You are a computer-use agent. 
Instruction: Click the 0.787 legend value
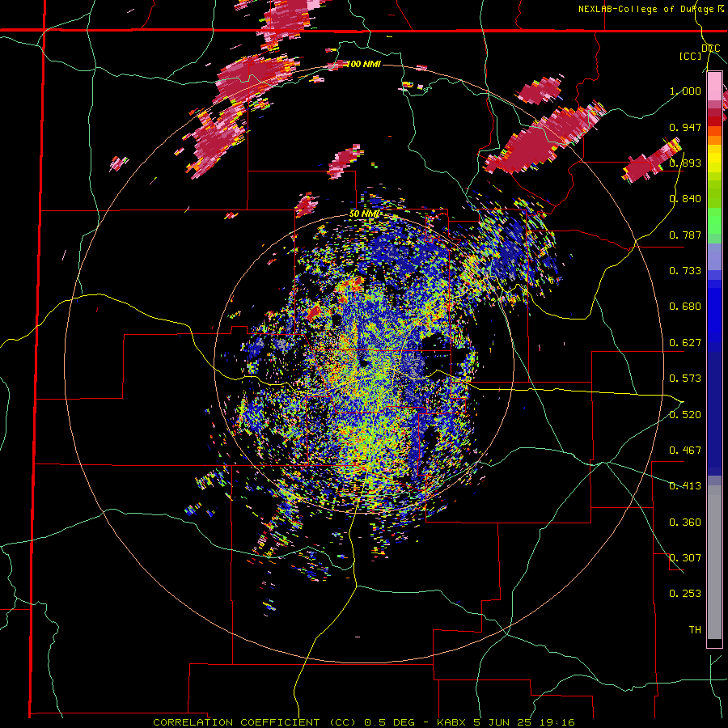coord(685,235)
